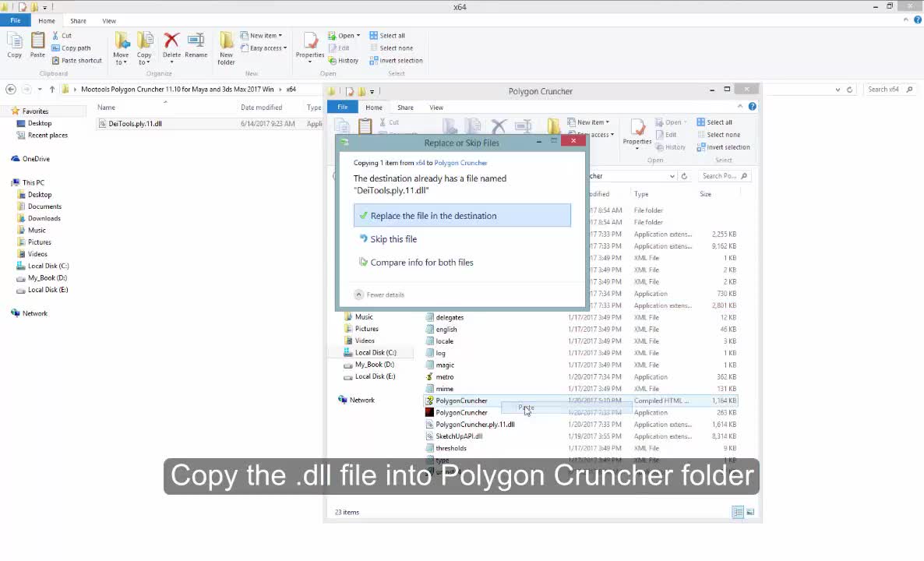Switch to View tab in Polygon Cruncher window
Viewport: 924px width, 561px height.
436,108
